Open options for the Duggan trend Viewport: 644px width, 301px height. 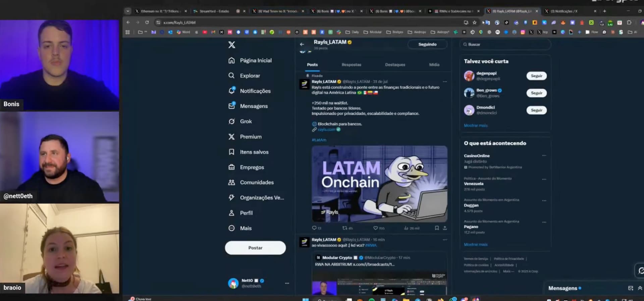click(x=544, y=201)
